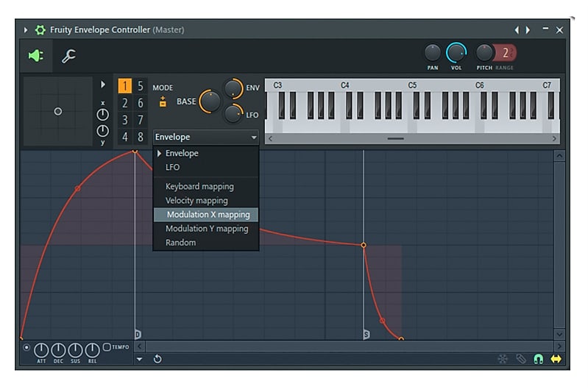
Task: Click the freeze snowflake icon
Action: pos(503,359)
